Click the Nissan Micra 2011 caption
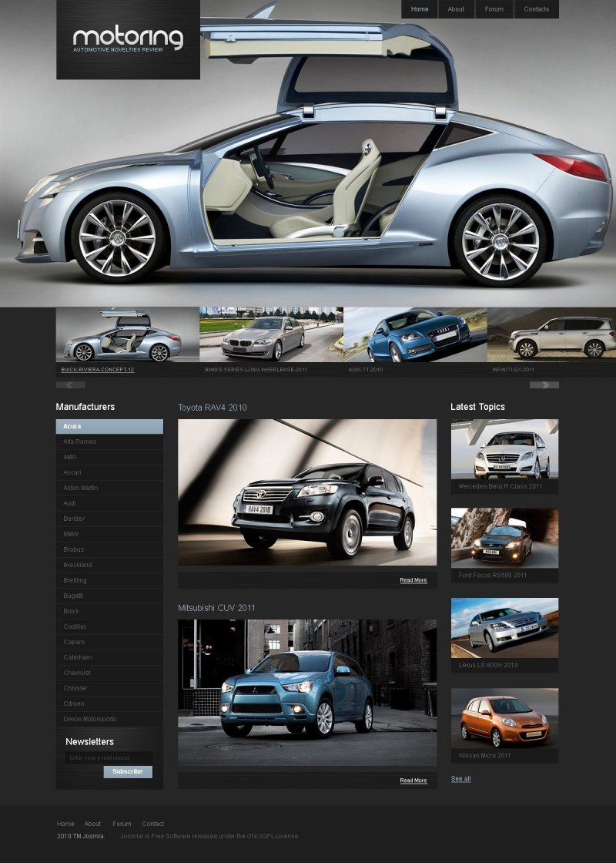This screenshot has width=616, height=863. 484,756
